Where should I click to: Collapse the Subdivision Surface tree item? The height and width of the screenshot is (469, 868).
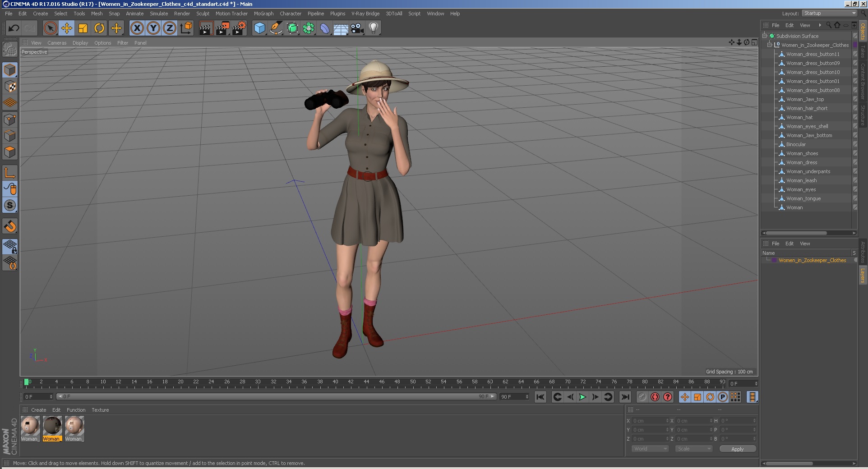765,36
